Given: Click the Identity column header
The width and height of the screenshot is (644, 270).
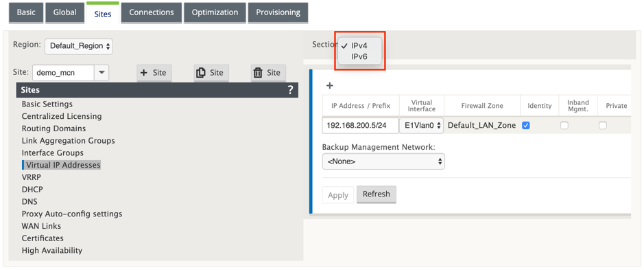Looking at the screenshot, I should (x=540, y=106).
